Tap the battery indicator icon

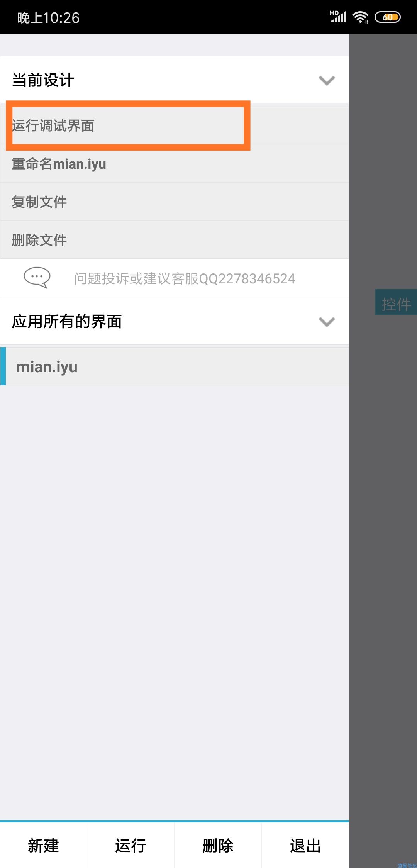(388, 17)
